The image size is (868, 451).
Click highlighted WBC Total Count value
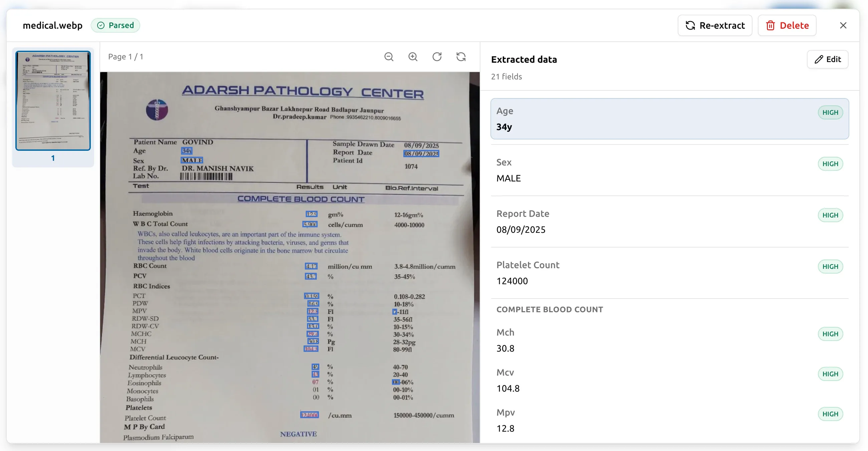click(310, 224)
